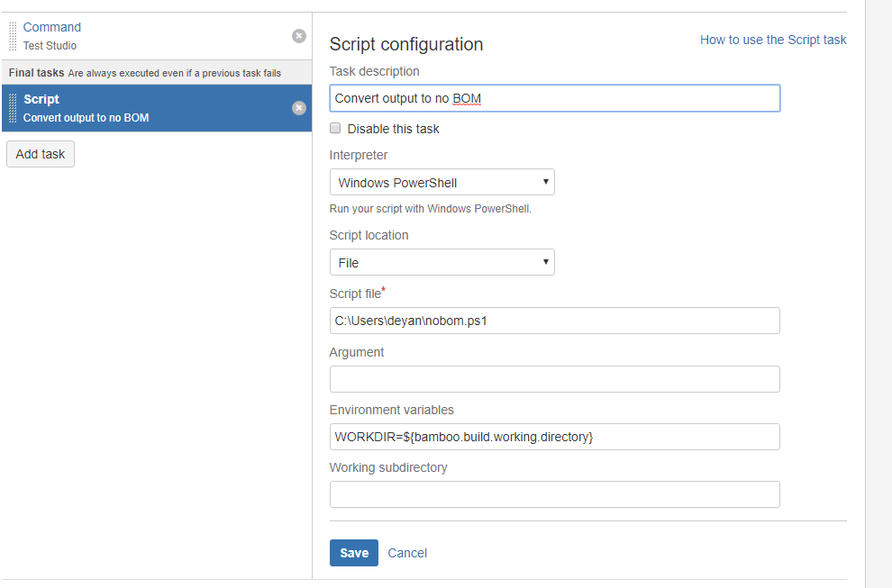The height and width of the screenshot is (588, 892).
Task: Cancel the script configuration changes
Action: 407,553
